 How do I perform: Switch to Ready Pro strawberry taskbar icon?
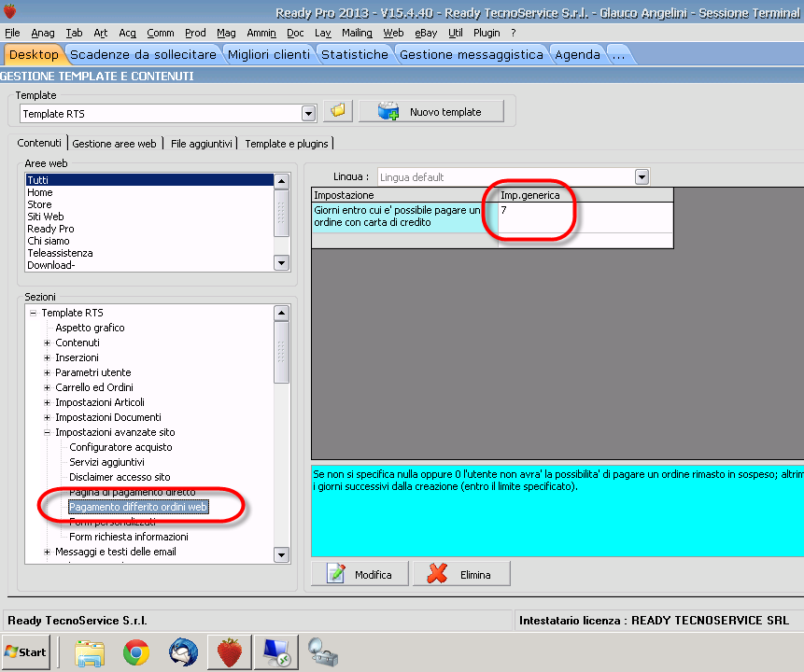click(230, 652)
